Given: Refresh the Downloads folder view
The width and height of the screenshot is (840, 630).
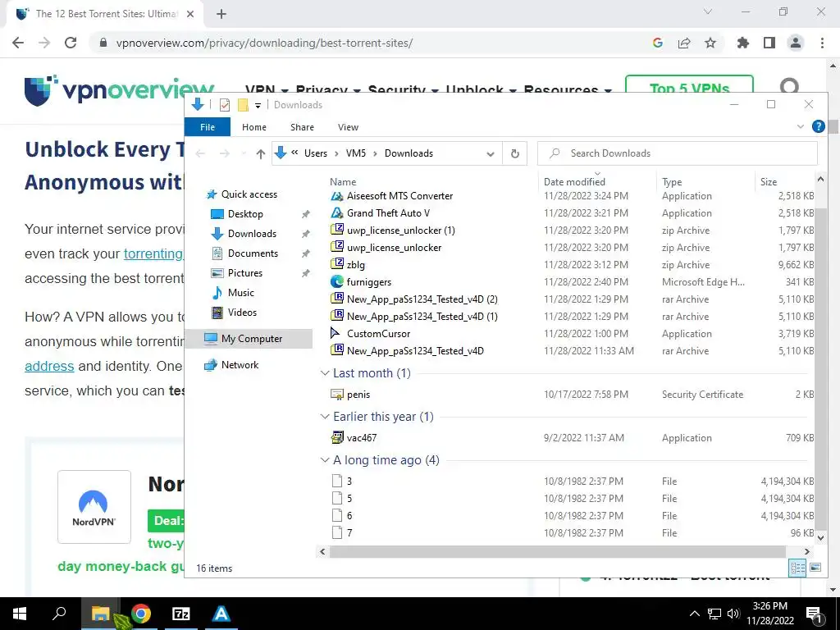Looking at the screenshot, I should (x=515, y=153).
